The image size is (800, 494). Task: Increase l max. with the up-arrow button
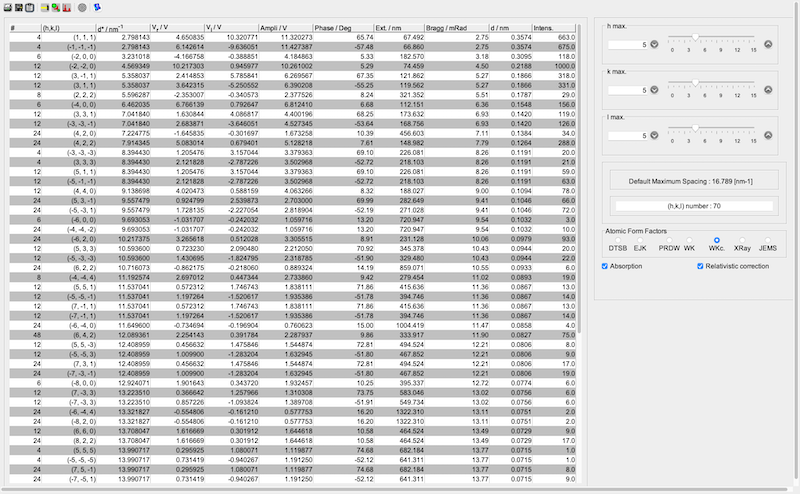coord(768,135)
